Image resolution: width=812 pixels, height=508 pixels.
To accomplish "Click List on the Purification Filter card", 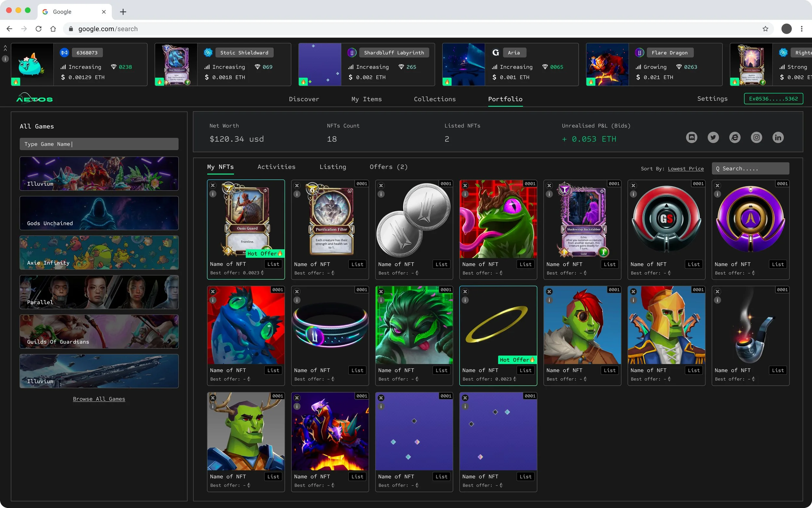I will point(357,265).
